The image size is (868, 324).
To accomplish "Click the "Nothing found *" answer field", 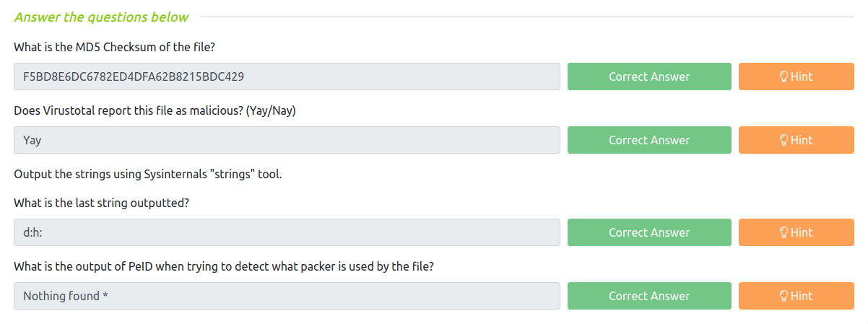I will coord(287,296).
